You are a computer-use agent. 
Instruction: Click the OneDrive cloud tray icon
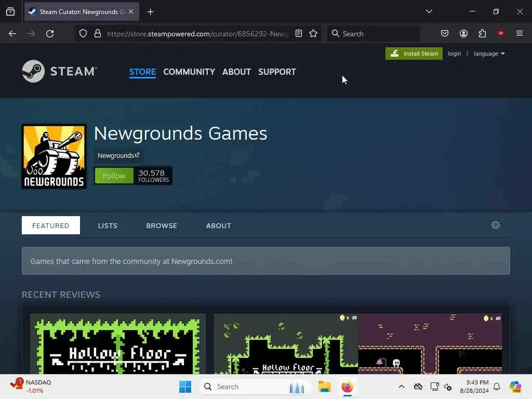point(418,387)
